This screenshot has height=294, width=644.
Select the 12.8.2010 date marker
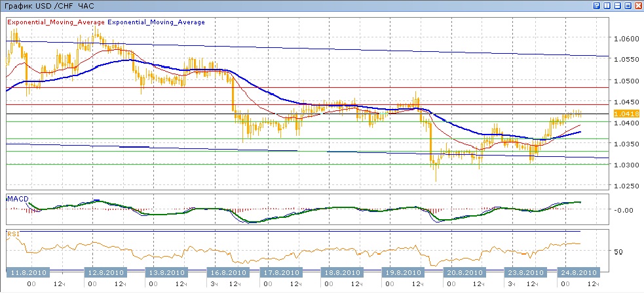pyautogui.click(x=106, y=272)
